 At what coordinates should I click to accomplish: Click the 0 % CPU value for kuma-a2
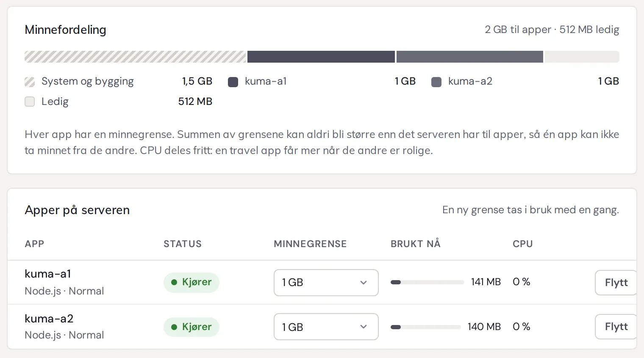tap(522, 327)
